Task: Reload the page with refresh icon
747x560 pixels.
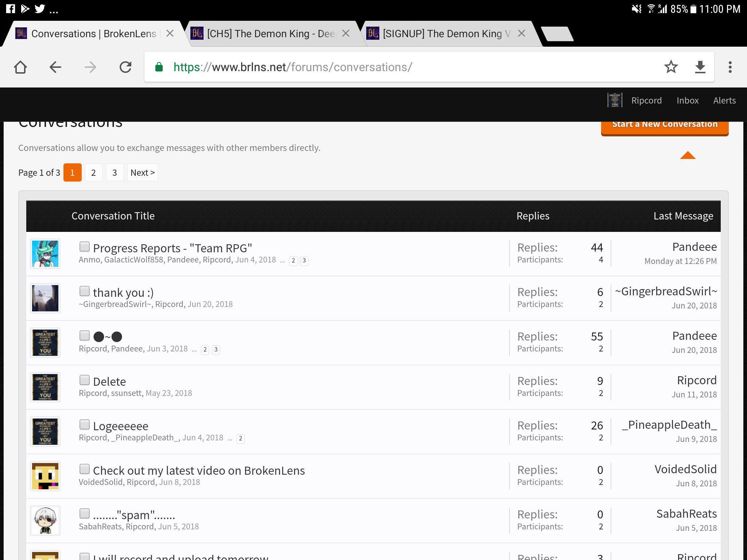Action: click(125, 67)
